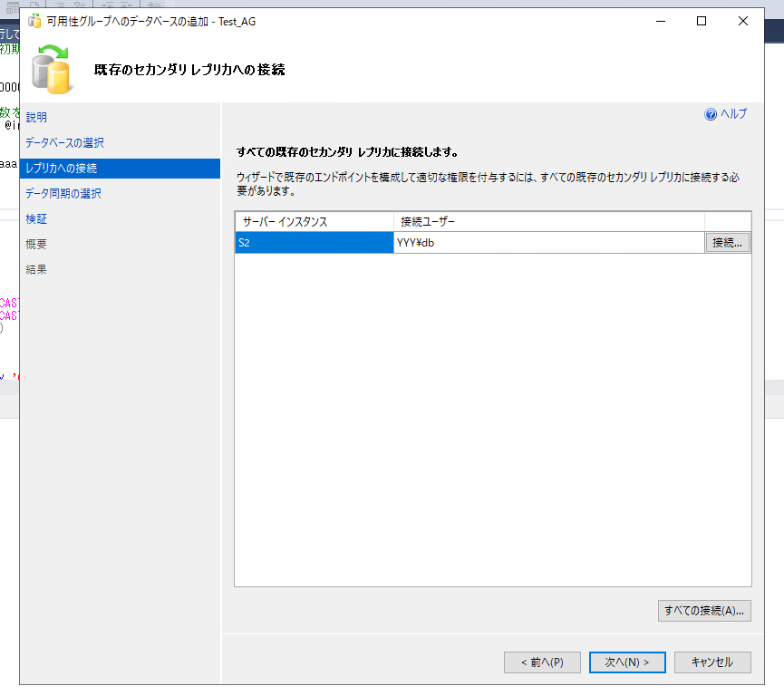Go to the 結果 page
784x696 pixels.
point(36,269)
